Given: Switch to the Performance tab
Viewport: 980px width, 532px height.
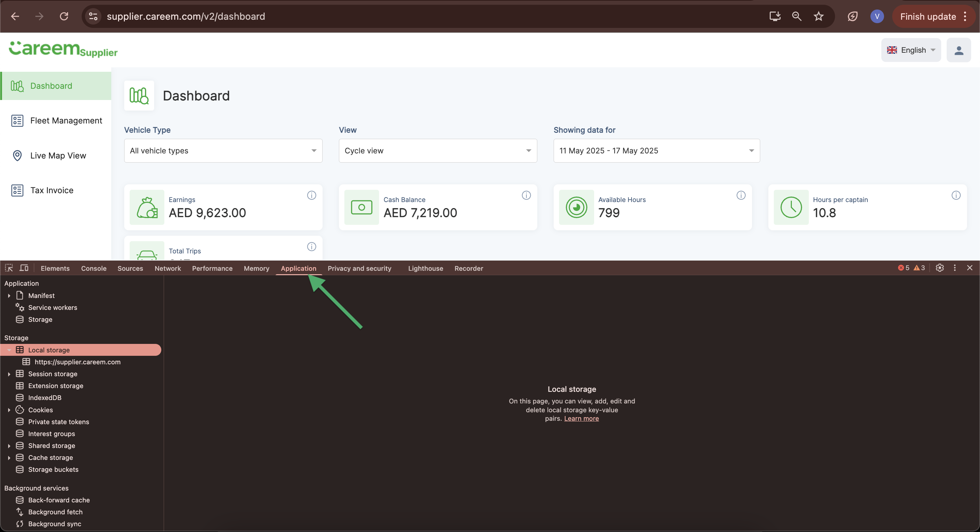Looking at the screenshot, I should tap(212, 268).
